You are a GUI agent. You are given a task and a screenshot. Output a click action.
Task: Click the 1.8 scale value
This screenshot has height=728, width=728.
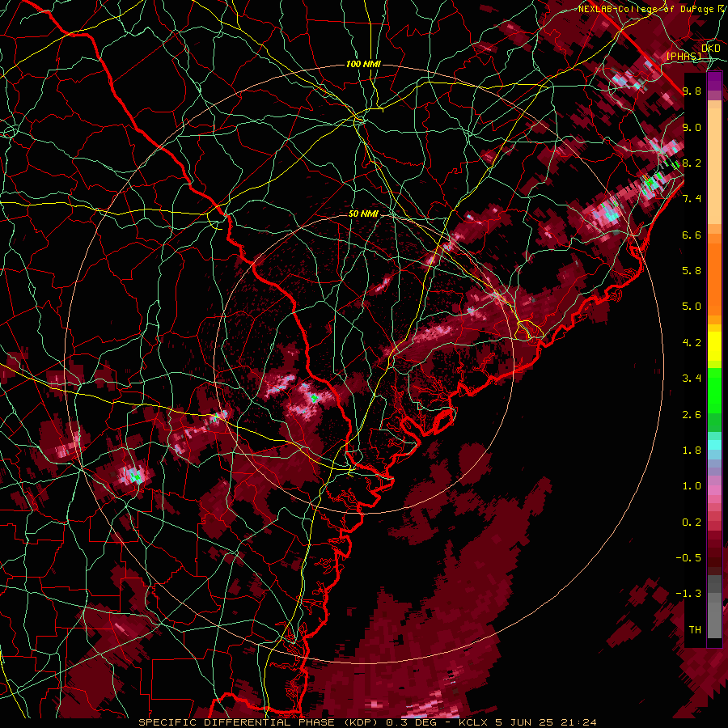(x=692, y=450)
